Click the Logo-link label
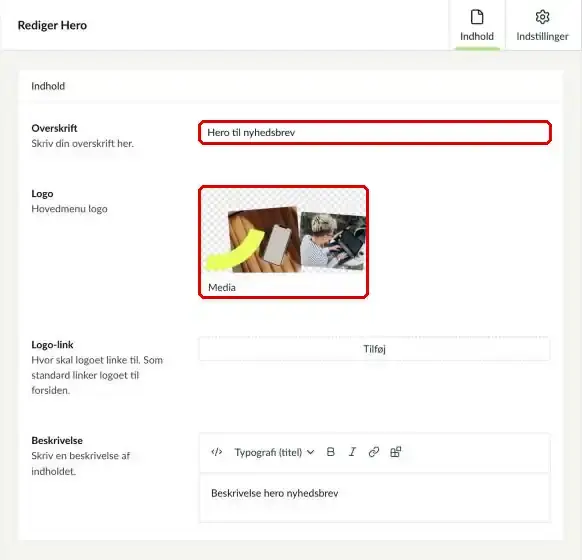The height and width of the screenshot is (560, 582). [52, 345]
